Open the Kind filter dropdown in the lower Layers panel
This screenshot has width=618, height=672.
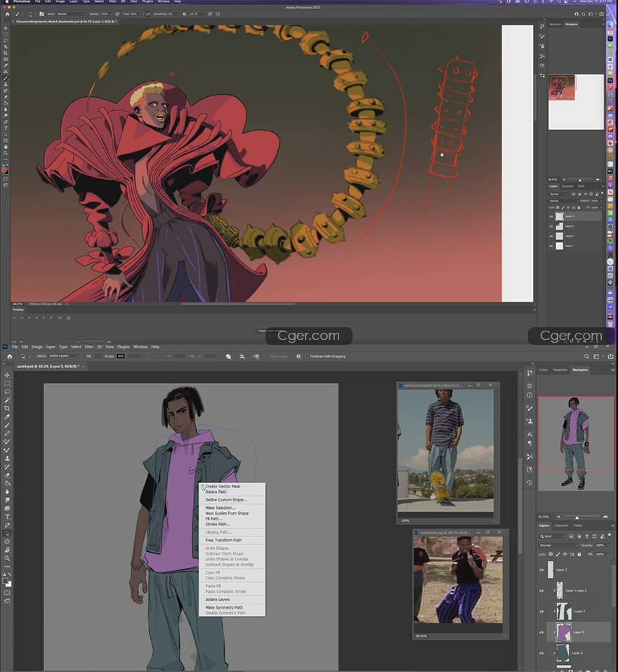(554, 536)
